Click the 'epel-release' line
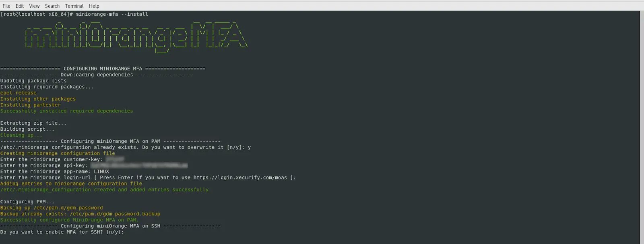This screenshot has height=244, width=644. point(19,93)
